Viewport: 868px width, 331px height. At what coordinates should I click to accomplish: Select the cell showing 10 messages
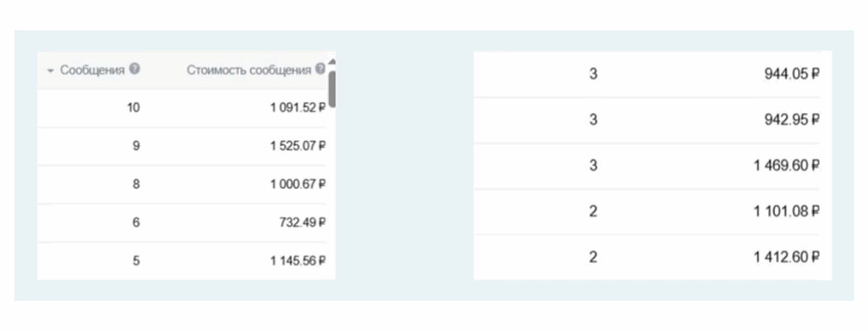pyautogui.click(x=133, y=108)
